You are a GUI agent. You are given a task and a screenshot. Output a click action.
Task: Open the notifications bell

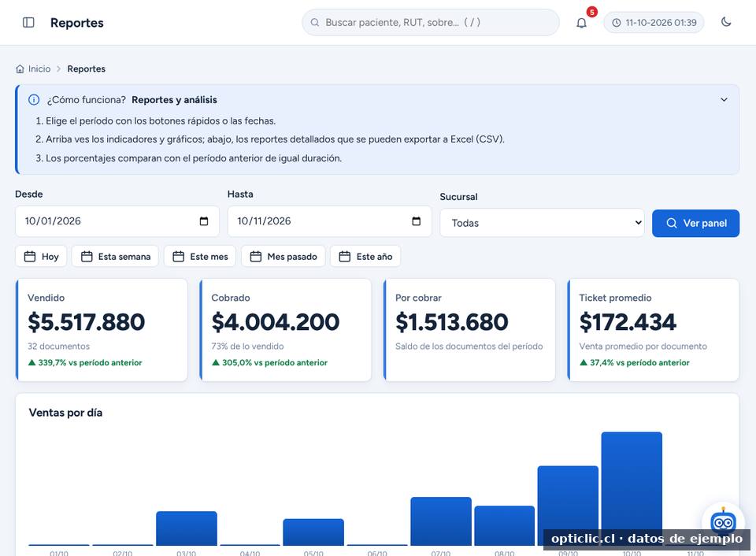pyautogui.click(x=581, y=23)
